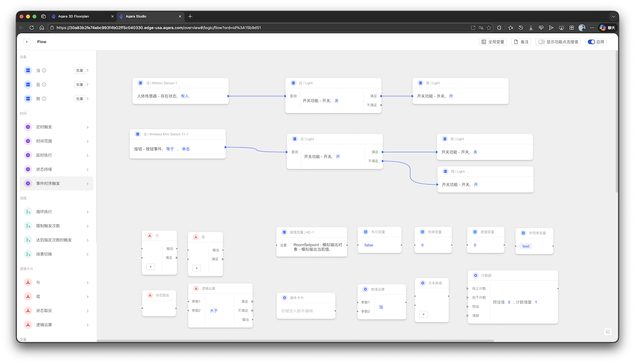The height and width of the screenshot is (364, 635).
Task: Toggle the false value in 布尔变量 card
Action: coord(369,245)
